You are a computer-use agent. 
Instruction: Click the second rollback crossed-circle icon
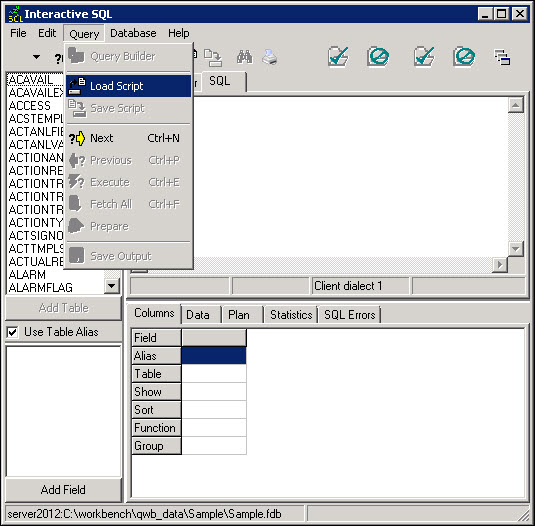point(464,57)
